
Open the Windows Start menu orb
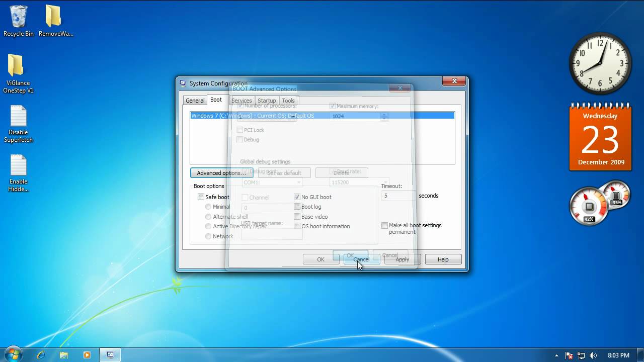(14, 354)
